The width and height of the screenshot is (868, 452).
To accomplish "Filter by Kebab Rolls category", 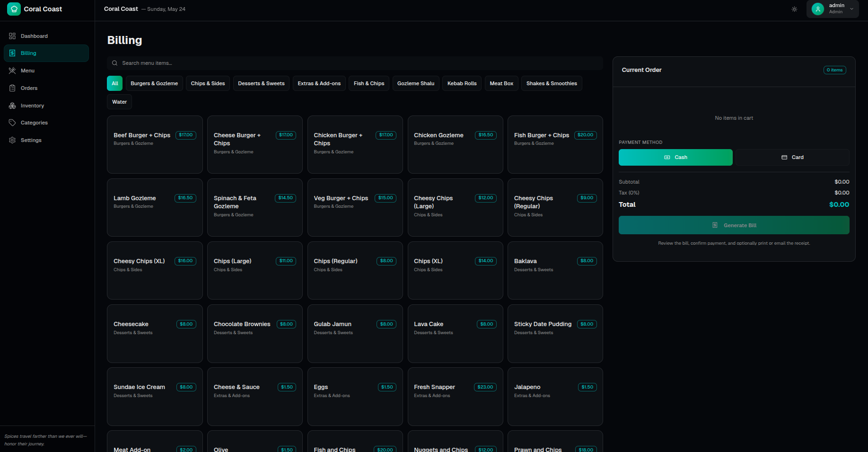I will 462,83.
